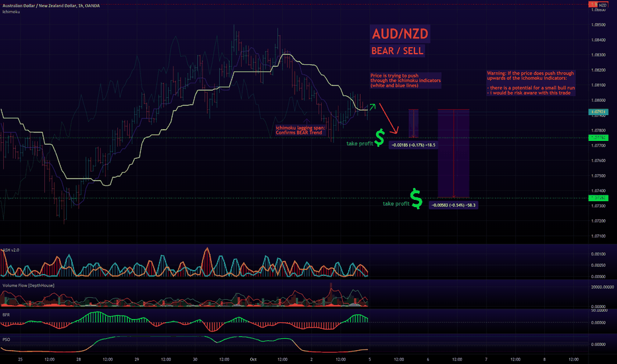Click the lower green take-profit price tag
617x364 pixels.
click(598, 198)
